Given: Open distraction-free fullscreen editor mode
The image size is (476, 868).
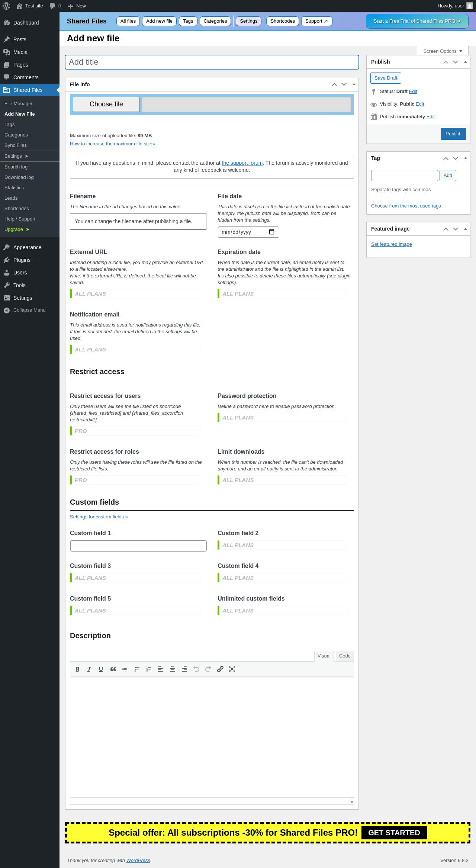Looking at the screenshot, I should pos(232,669).
